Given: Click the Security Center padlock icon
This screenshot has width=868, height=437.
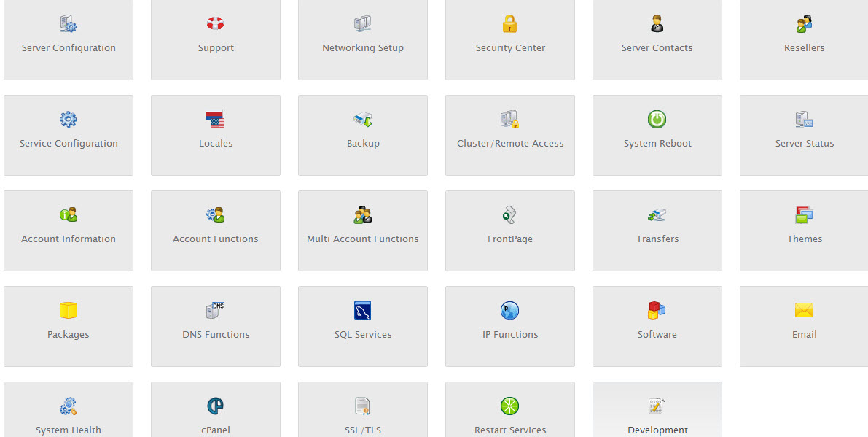Looking at the screenshot, I should [x=509, y=24].
